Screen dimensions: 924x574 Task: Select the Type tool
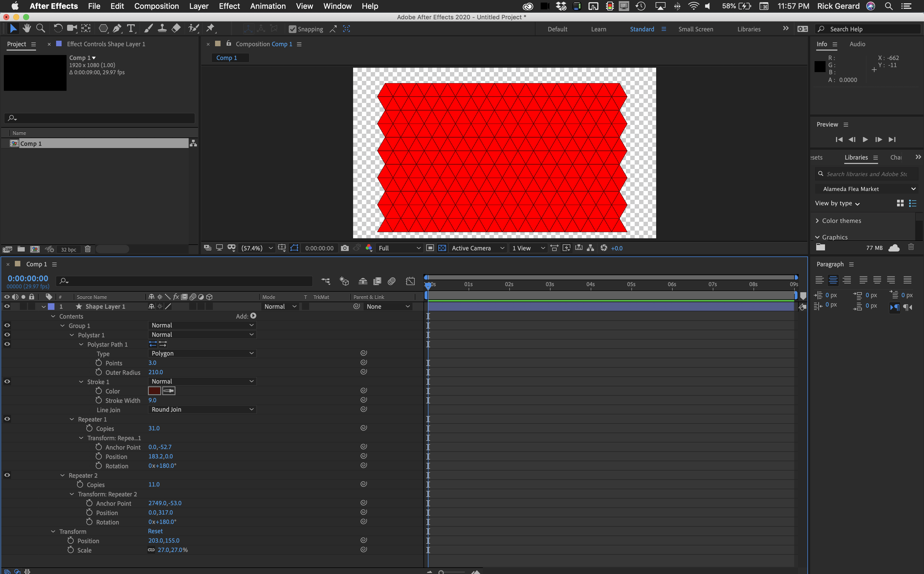[131, 28]
